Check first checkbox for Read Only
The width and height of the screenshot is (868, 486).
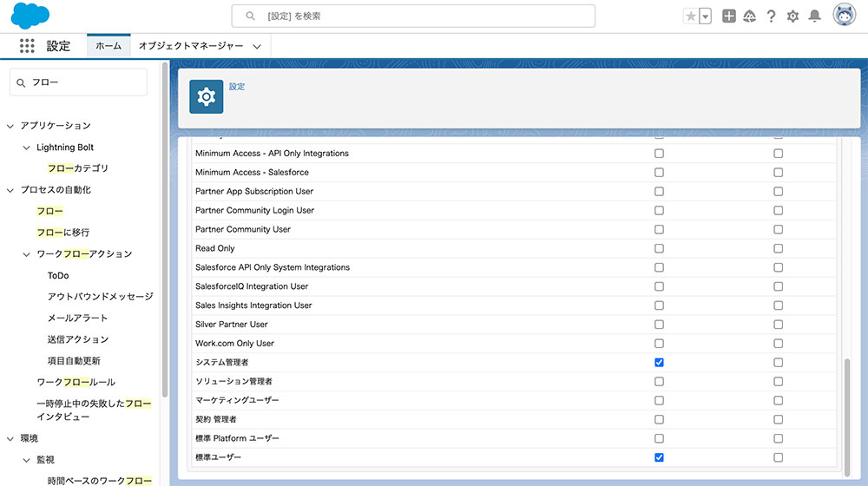(659, 248)
